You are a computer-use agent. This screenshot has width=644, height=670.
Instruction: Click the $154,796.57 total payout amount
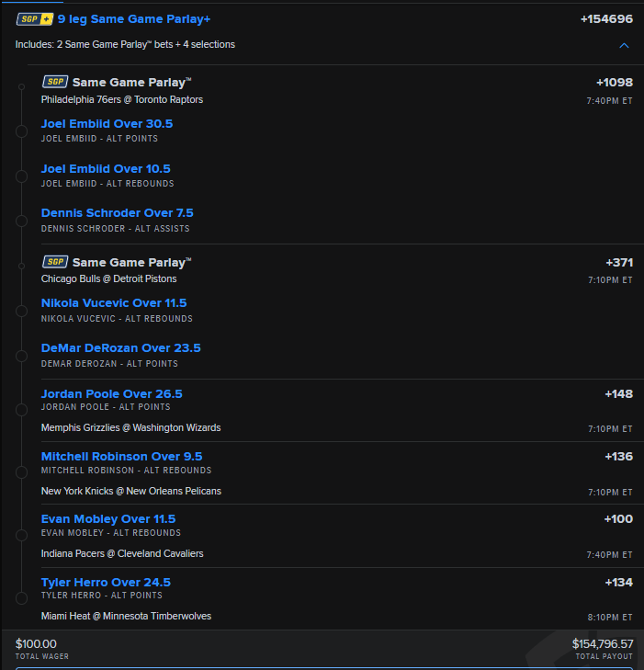[603, 643]
